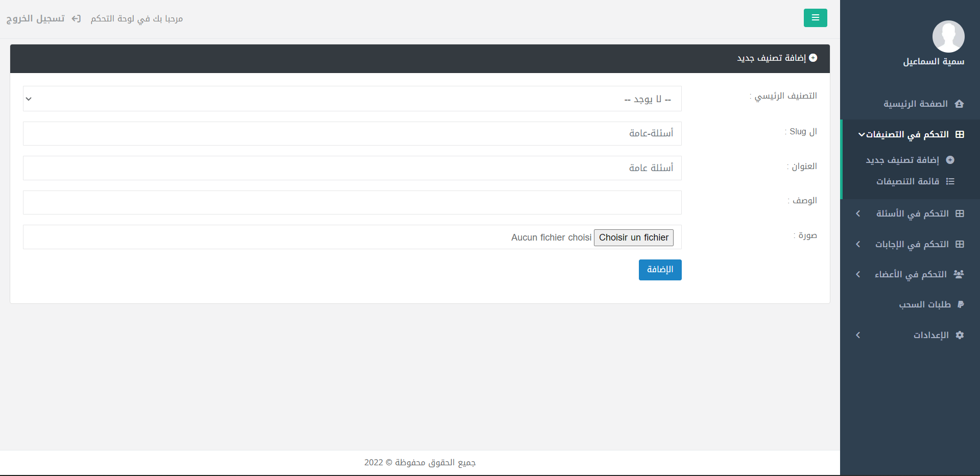Image resolution: width=980 pixels, height=476 pixels.
Task: Click the home icon beside الصفحة الرئيسية
Action: [x=959, y=104]
